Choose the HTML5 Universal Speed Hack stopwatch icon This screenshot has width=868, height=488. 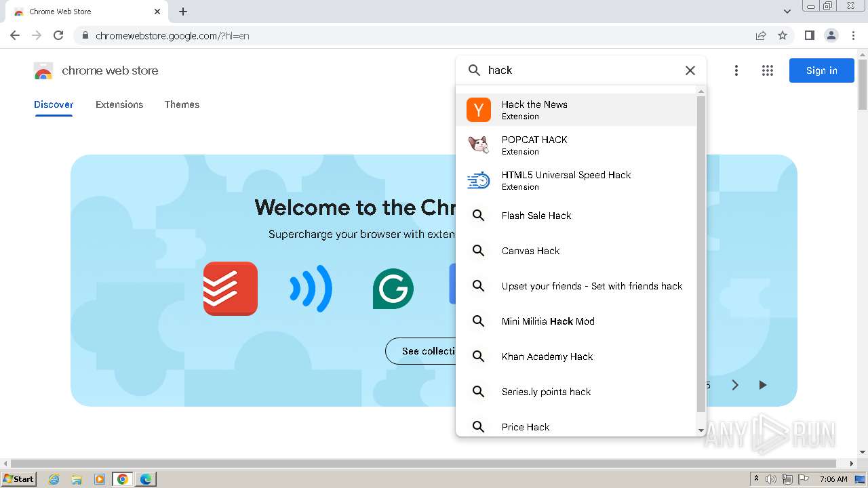click(x=479, y=180)
